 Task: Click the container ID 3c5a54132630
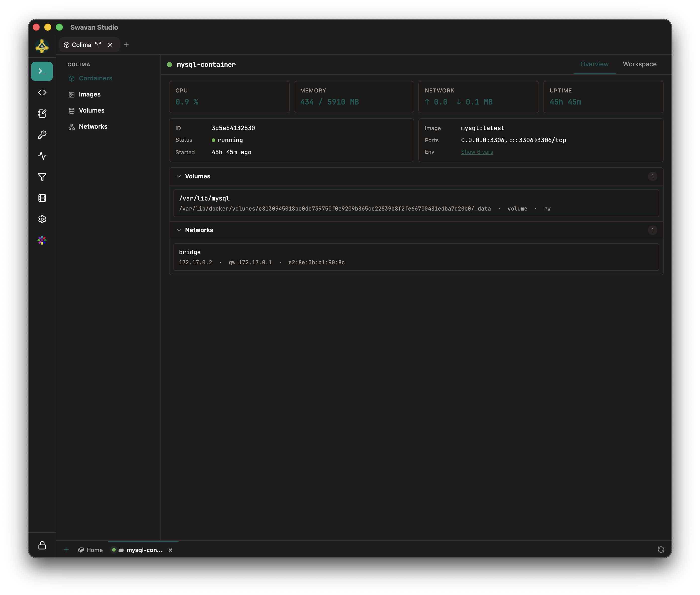[x=233, y=128]
